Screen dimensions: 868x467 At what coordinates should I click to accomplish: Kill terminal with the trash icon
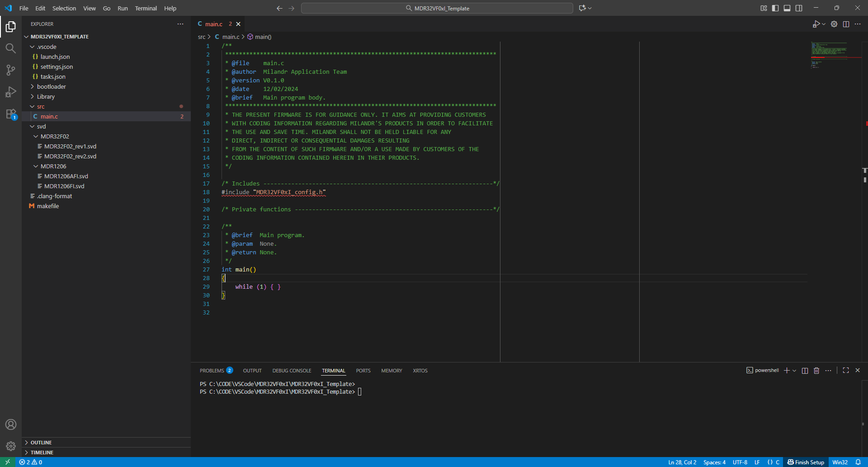click(x=816, y=371)
